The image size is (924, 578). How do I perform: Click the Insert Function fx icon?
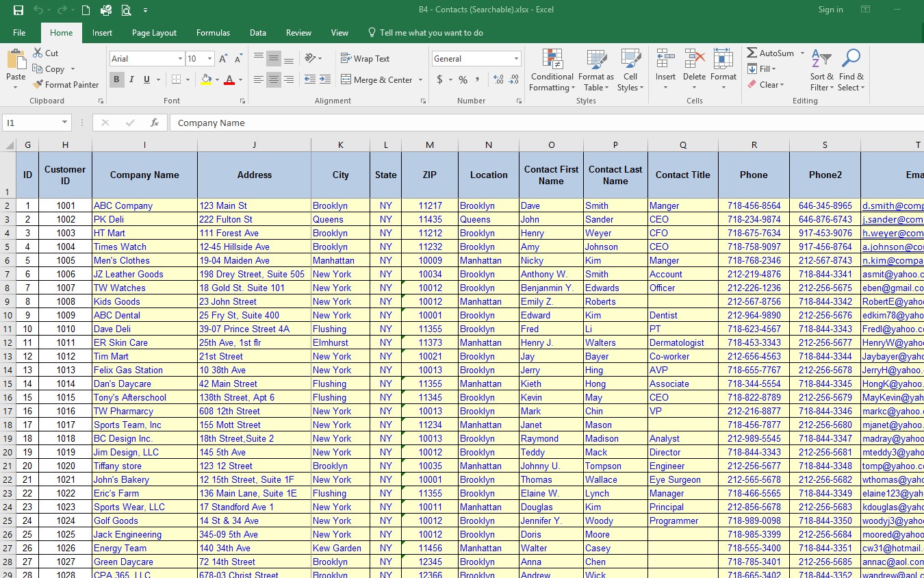(155, 123)
